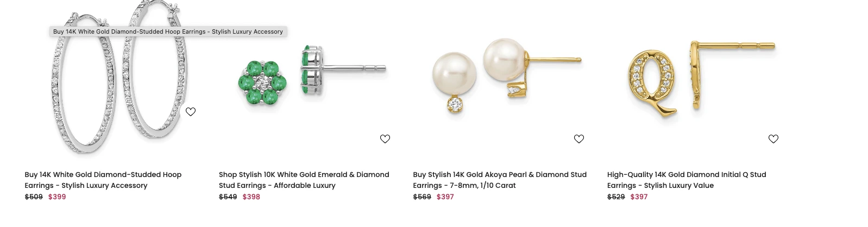The width and height of the screenshot is (868, 227).
Task: Click the $397 price under Initial Q earrings
Action: [x=639, y=197]
